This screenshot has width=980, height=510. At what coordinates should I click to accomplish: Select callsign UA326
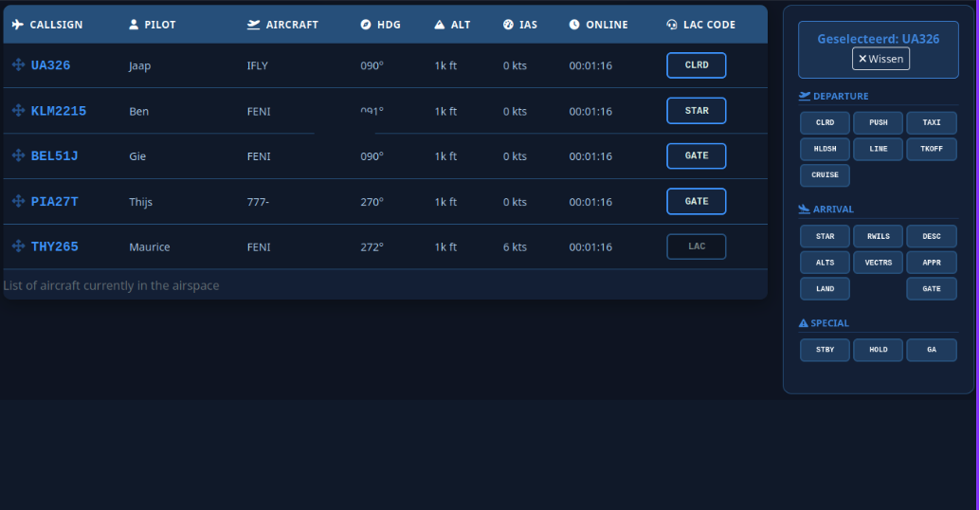coord(50,65)
